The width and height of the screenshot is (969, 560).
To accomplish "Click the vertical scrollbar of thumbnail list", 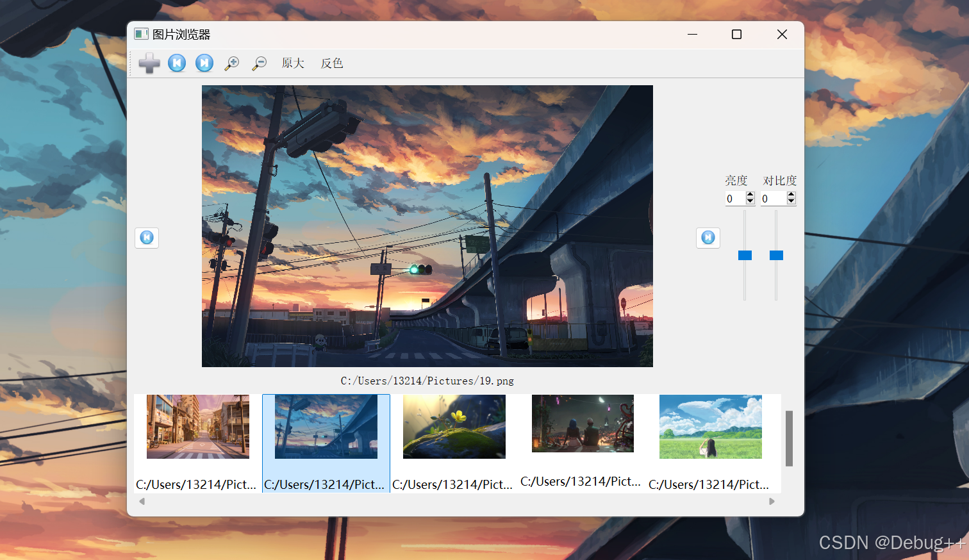I will point(789,438).
